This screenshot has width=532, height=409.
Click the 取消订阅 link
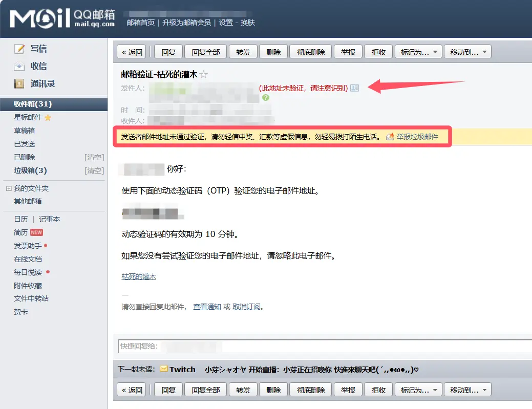coord(247,307)
